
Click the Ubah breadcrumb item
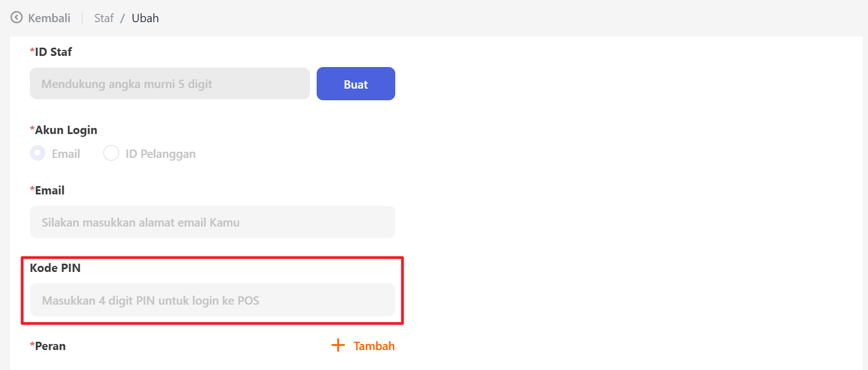click(x=145, y=18)
